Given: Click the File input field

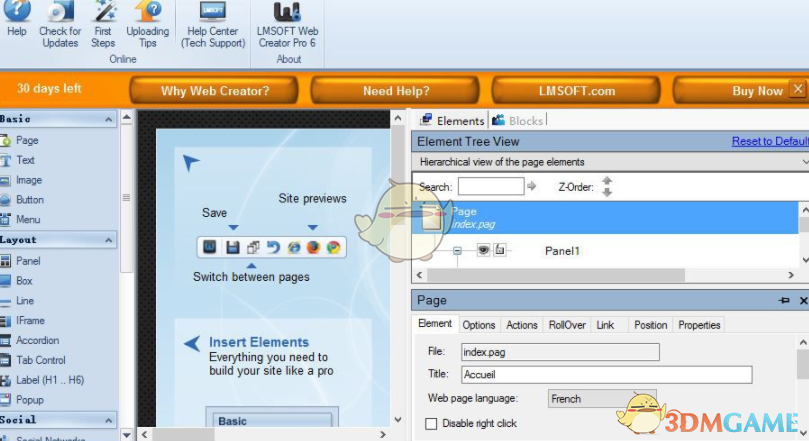Looking at the screenshot, I should 560,352.
